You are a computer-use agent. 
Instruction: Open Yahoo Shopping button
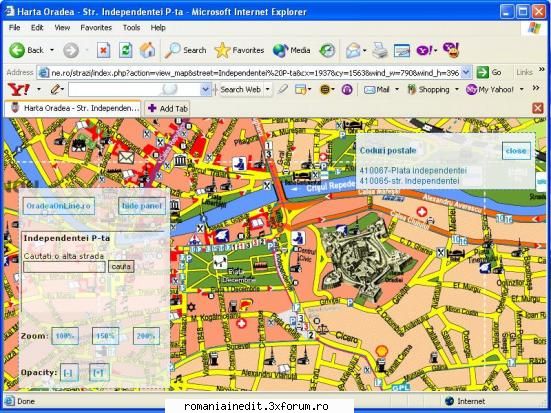428,90
